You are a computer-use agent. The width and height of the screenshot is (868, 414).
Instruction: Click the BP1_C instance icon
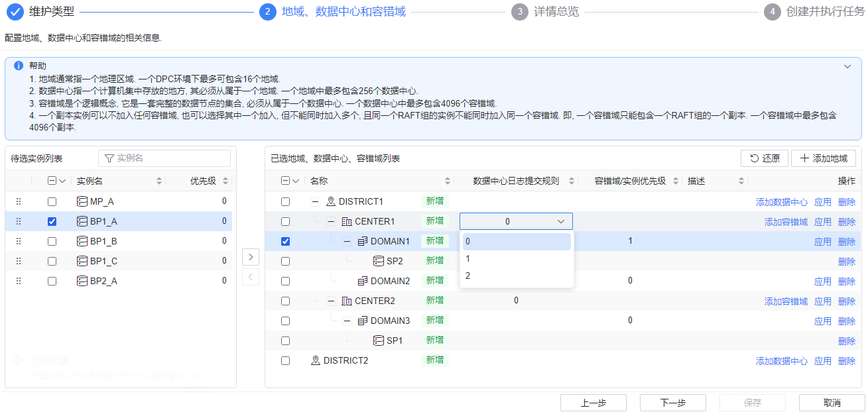(82, 261)
